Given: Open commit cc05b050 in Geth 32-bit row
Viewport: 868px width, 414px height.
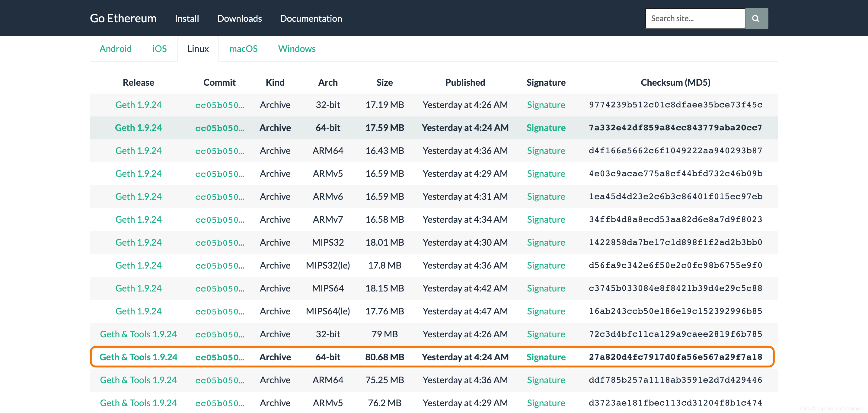Looking at the screenshot, I should tap(220, 105).
